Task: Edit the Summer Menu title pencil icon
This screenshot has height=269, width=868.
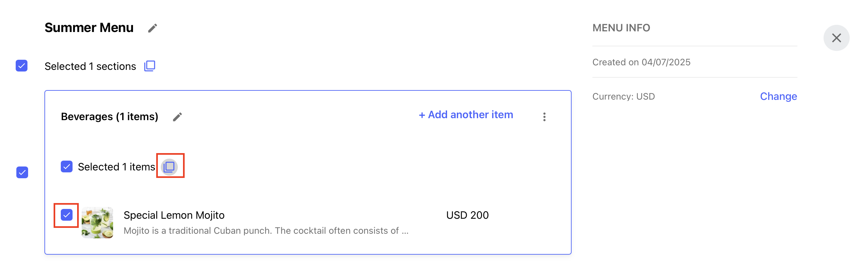Action: (153, 28)
